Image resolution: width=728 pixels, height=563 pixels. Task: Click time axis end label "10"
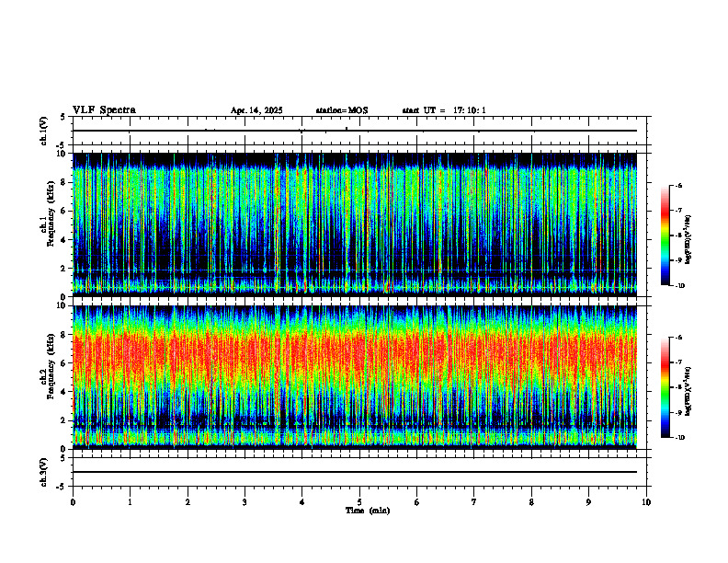tap(646, 502)
